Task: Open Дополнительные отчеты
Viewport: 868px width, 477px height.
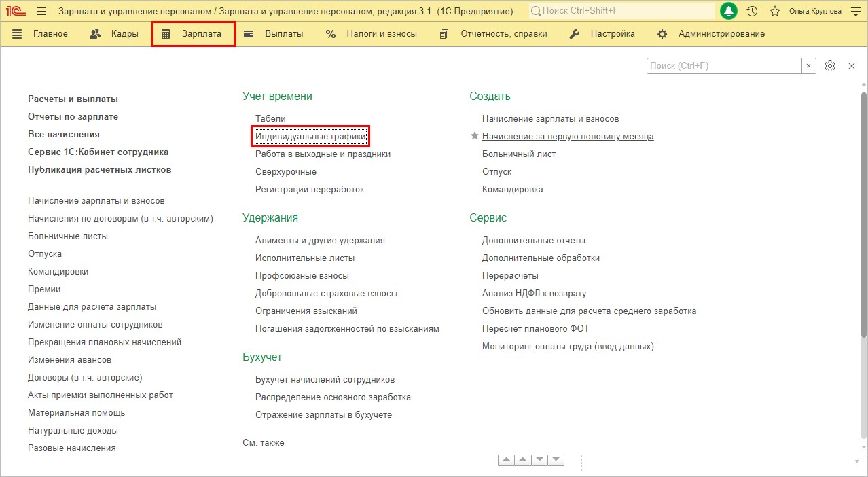Action: tap(534, 240)
